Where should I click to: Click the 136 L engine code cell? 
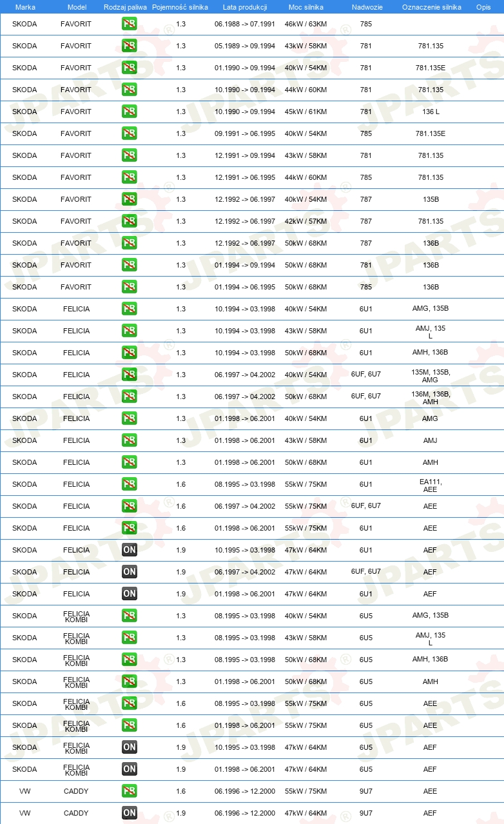(x=431, y=112)
